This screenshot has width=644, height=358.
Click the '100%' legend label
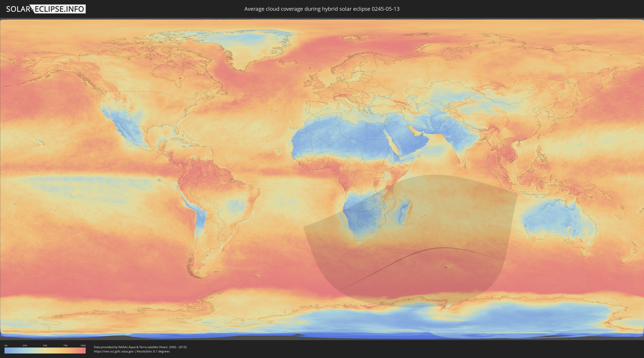[x=83, y=345]
